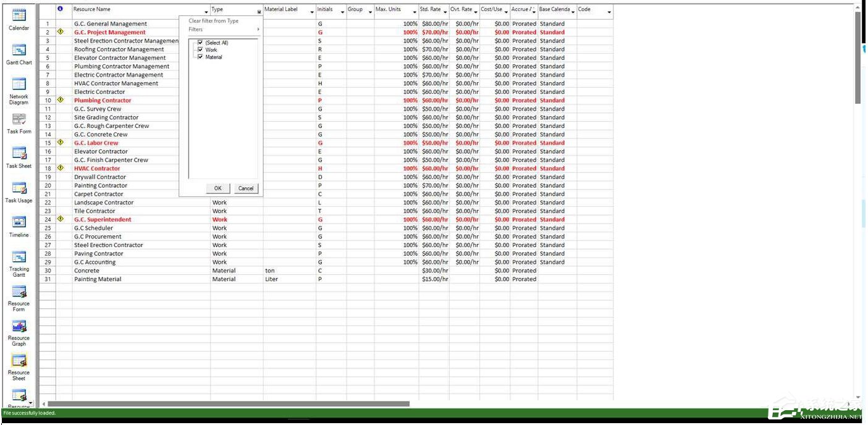Open Ovt. Rate column filter dropdown
868x425 pixels.
476,12
